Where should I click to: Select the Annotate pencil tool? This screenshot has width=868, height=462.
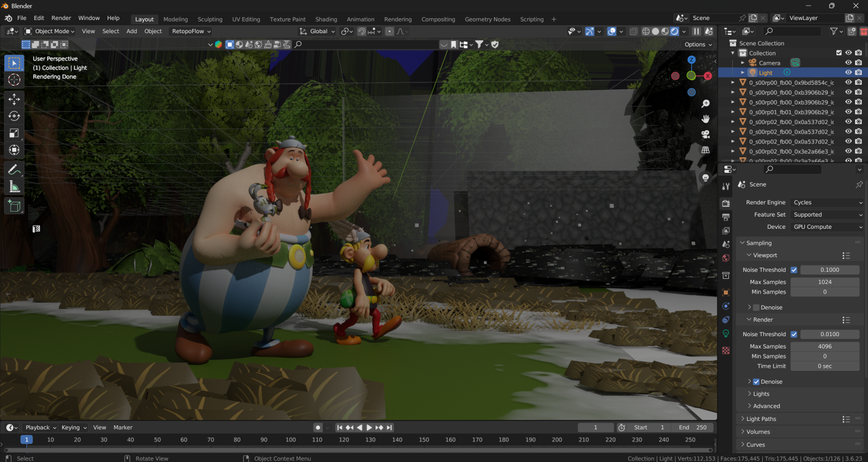click(14, 170)
